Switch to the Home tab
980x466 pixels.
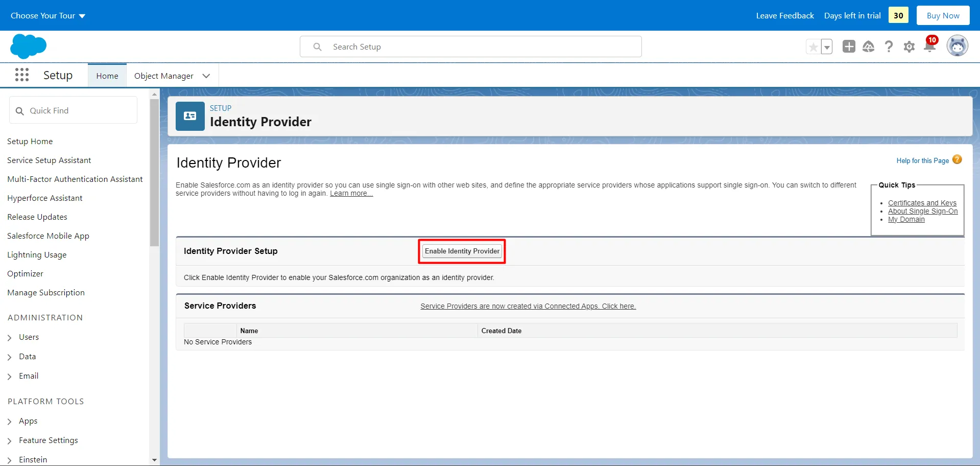pos(107,76)
